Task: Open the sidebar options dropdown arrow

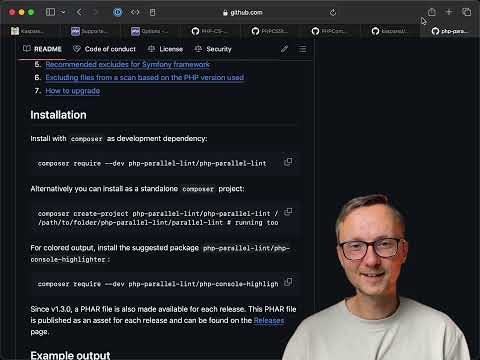Action: point(63,12)
